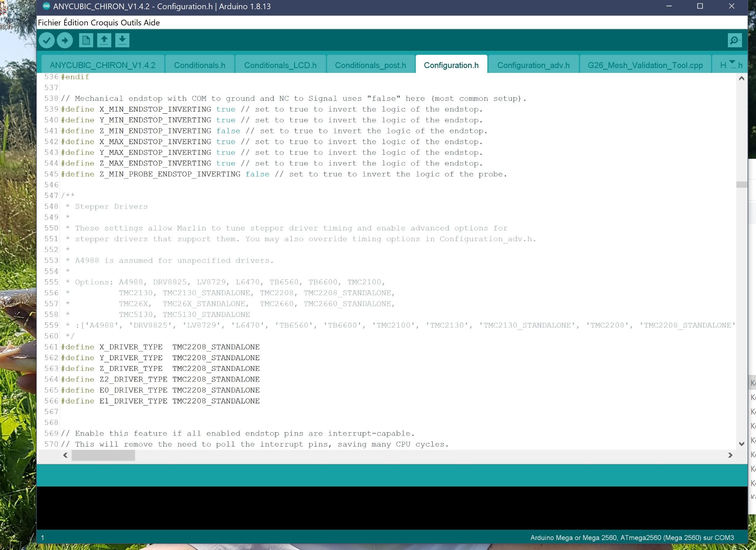Switch to the G26_Mesh_Validation_Tool.cpp tab
Screen dimensions: 756x550
click(x=645, y=65)
